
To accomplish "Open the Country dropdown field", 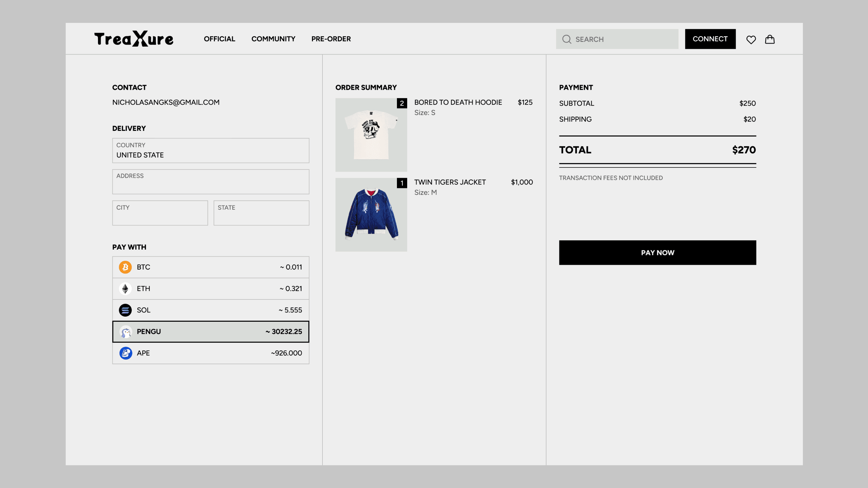I will [x=211, y=151].
